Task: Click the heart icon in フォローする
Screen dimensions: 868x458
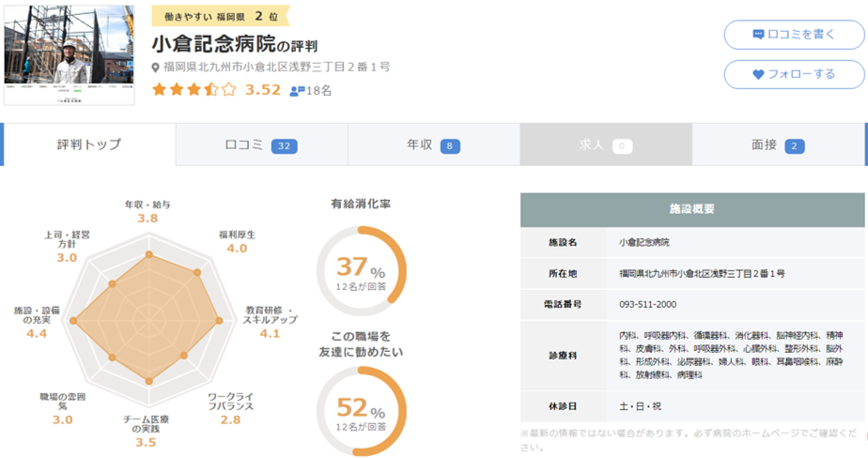Action: tap(758, 75)
